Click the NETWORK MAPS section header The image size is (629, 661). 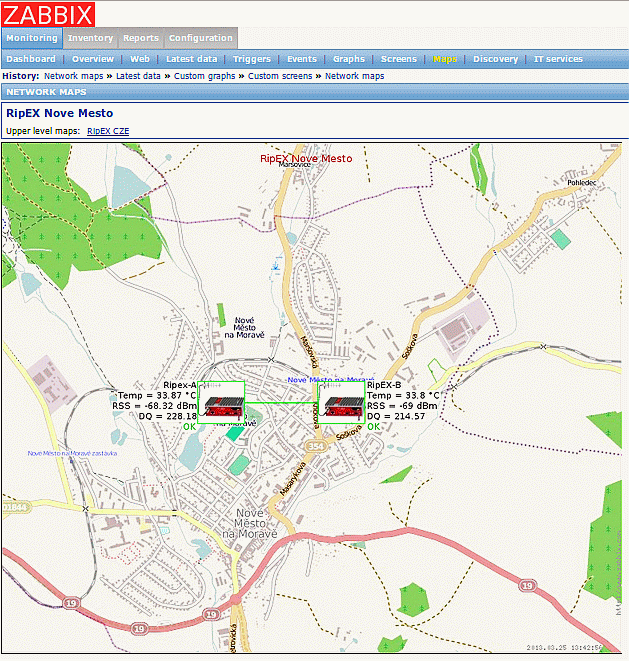point(46,92)
